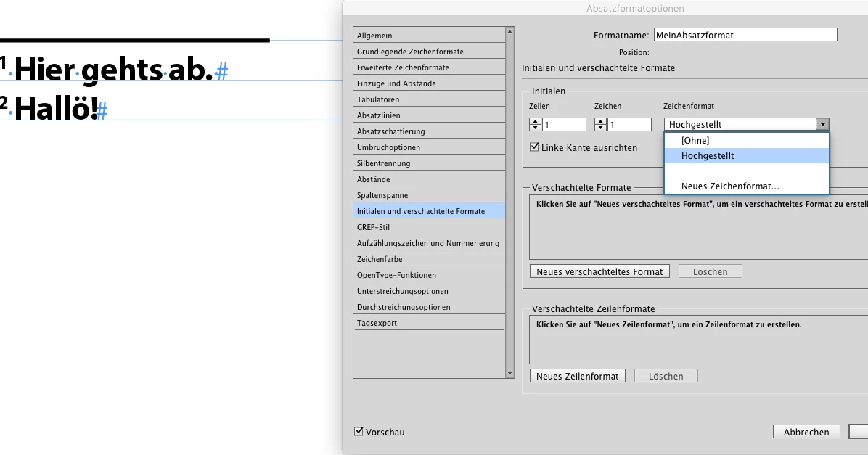Go to Silbentrennung settings
This screenshot has height=455, width=868.
pyautogui.click(x=429, y=163)
